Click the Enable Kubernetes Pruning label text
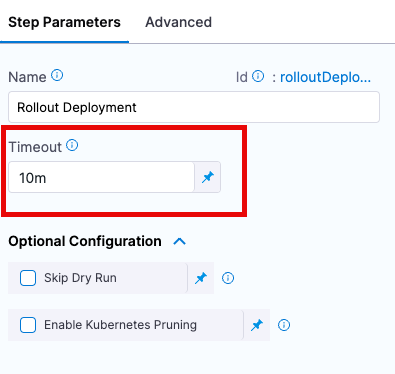 point(120,325)
